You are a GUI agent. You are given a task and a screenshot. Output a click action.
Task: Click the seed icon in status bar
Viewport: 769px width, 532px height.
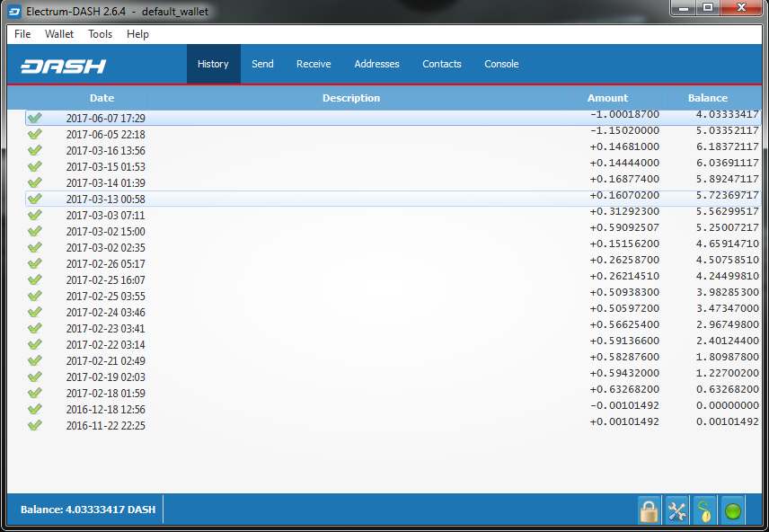pyautogui.click(x=704, y=511)
